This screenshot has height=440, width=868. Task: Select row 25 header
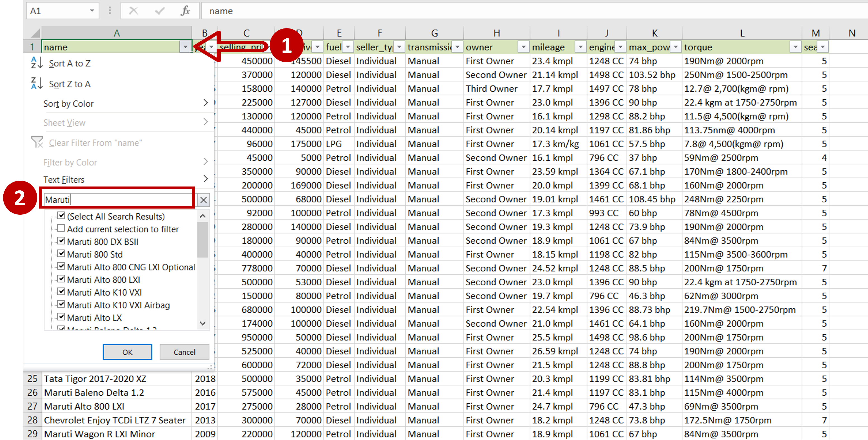(32, 379)
